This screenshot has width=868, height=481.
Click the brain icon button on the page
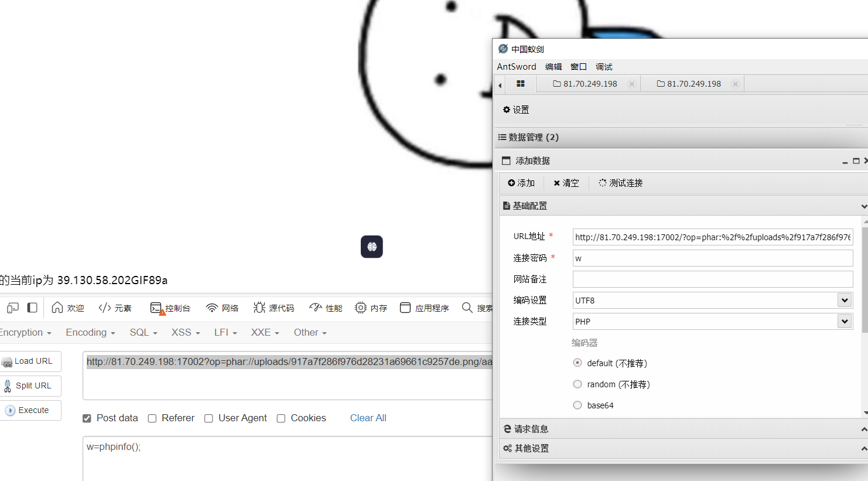pyautogui.click(x=372, y=247)
